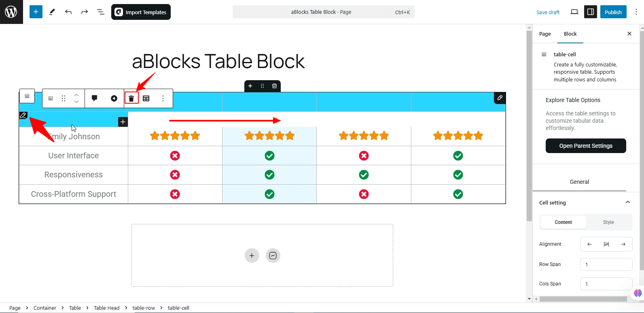
Task: Click the highlighted-column check in the User Interface row
Action: click(x=269, y=155)
